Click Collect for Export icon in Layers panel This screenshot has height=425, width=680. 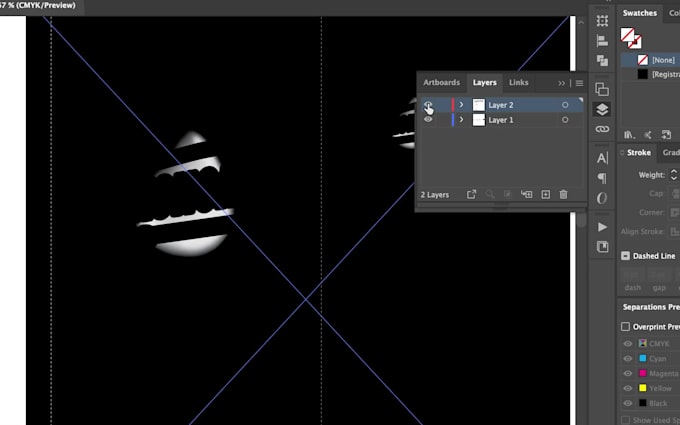click(x=471, y=194)
